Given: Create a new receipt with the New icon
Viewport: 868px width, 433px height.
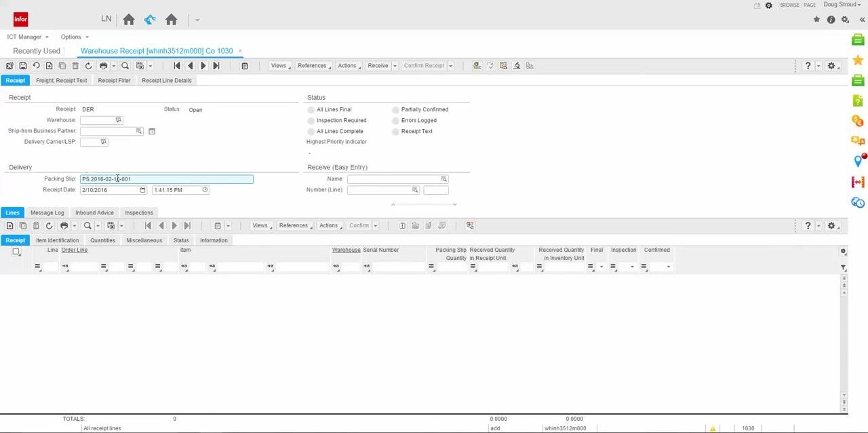Looking at the screenshot, I should click(x=49, y=66).
